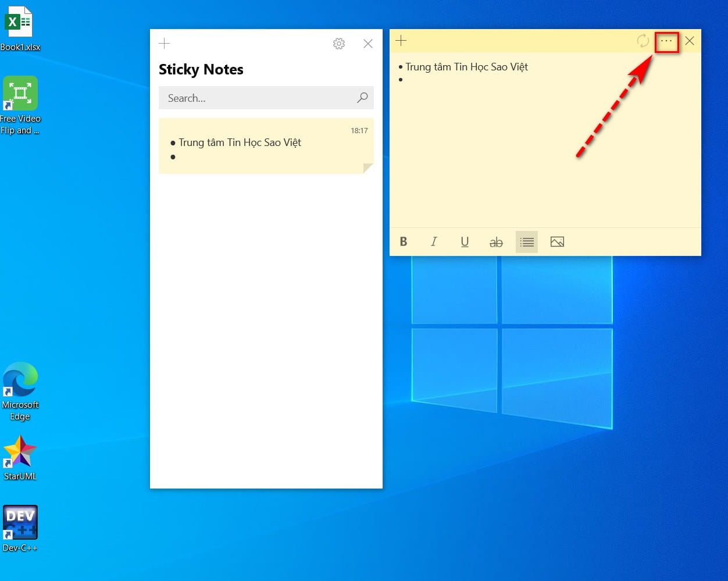Click the sync icon in the note header

coord(643,41)
